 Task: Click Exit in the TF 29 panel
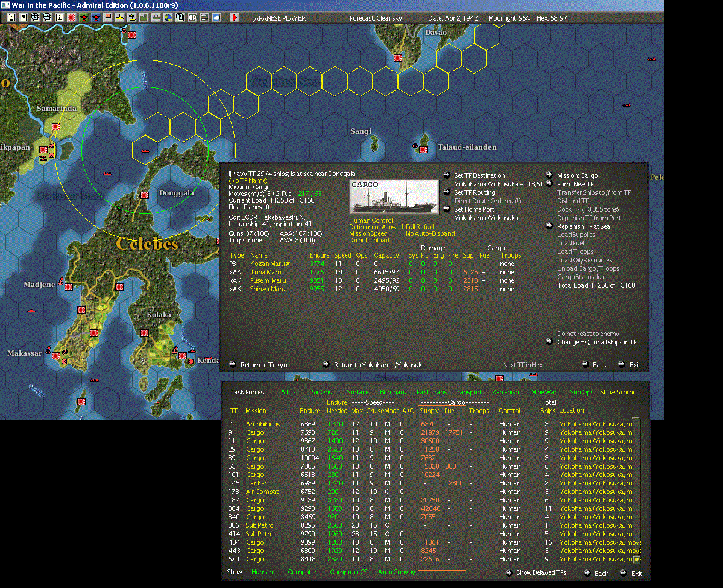(x=635, y=365)
